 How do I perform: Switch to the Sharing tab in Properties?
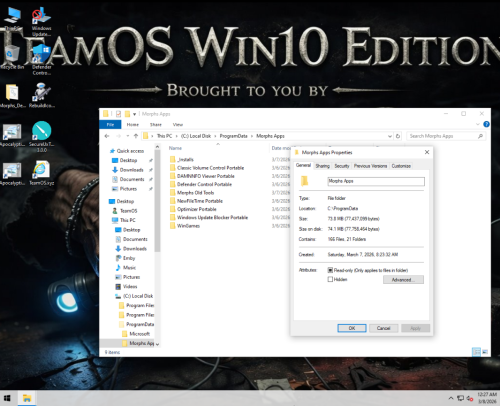[322, 166]
